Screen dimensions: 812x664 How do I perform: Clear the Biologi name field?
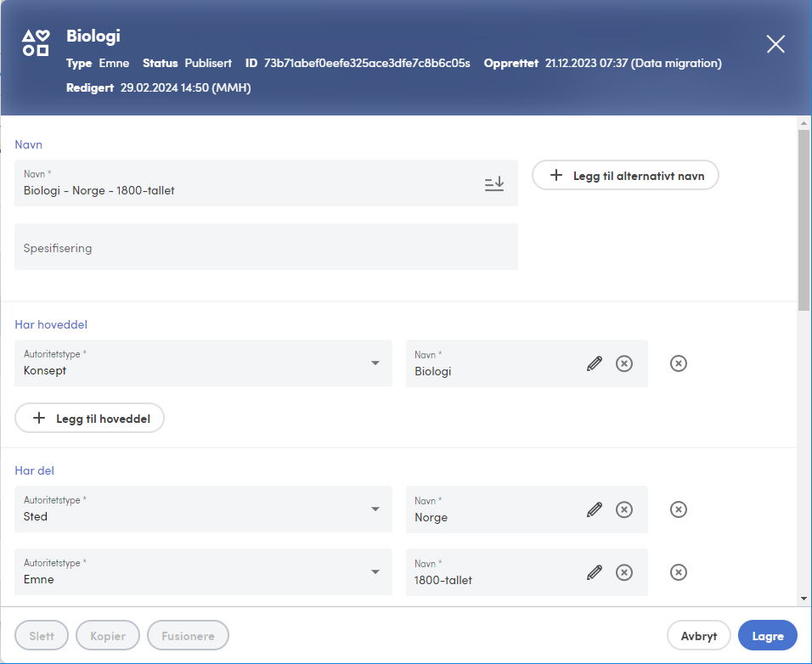tap(624, 363)
